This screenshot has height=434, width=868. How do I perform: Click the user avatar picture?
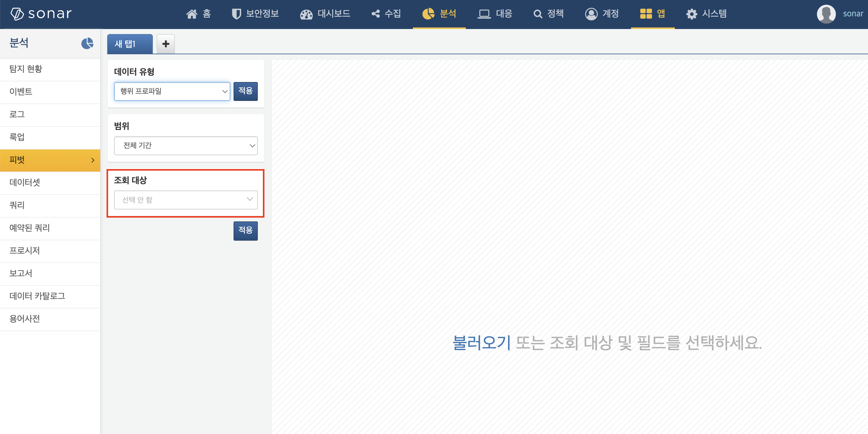pos(826,14)
